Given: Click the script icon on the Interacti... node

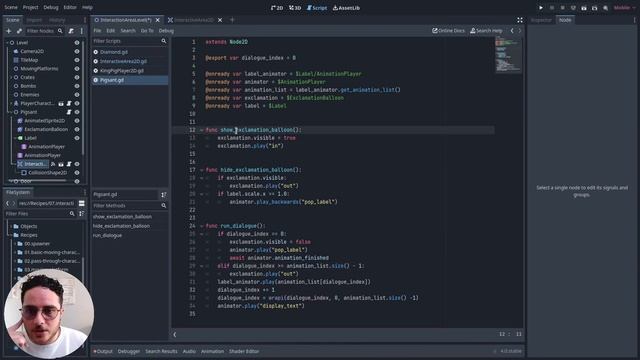Looking at the screenshot, I should pos(69,164).
